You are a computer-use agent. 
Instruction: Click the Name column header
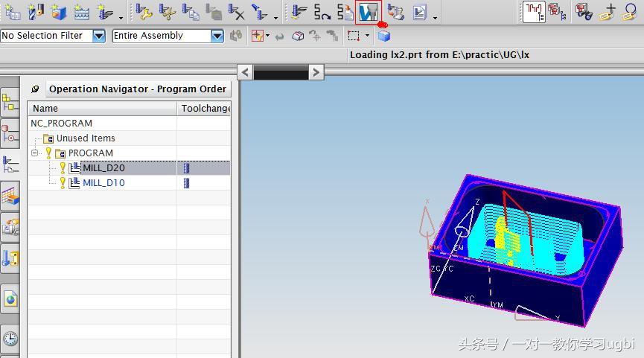[102, 109]
